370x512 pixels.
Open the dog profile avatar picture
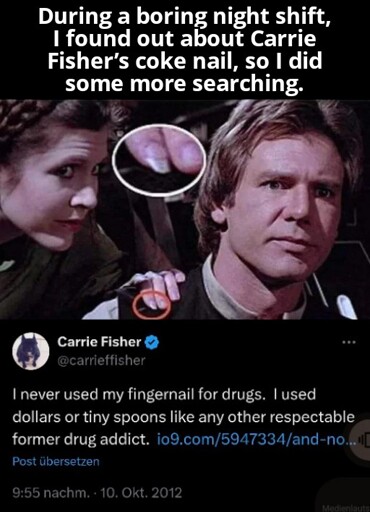[x=31, y=351]
